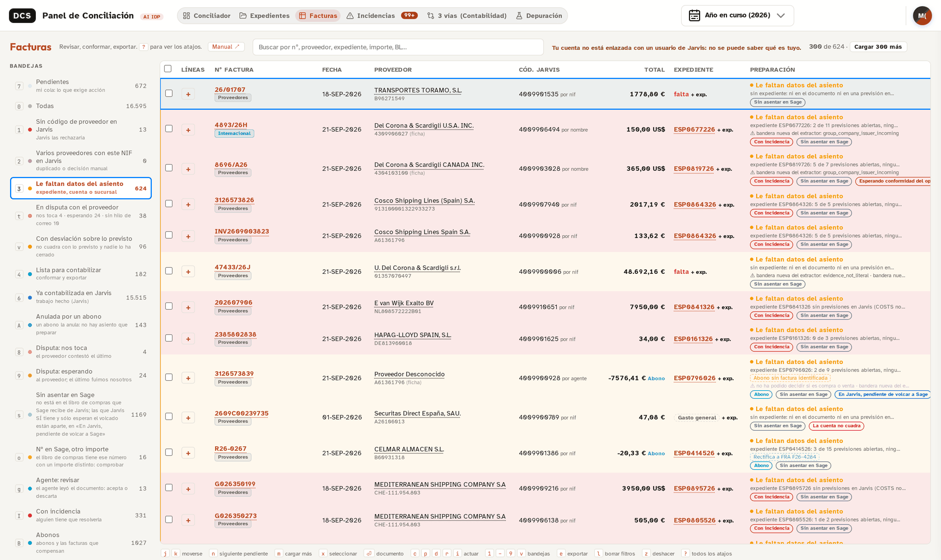Open the Pendientes tray
Image resolution: width=941 pixels, height=560 pixels.
pos(81,86)
